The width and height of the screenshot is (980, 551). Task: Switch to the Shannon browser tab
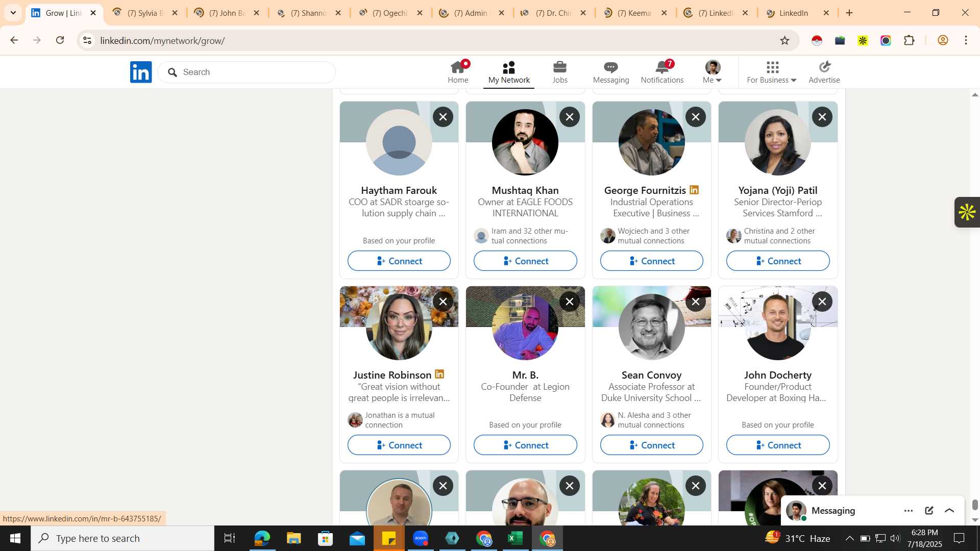309,13
